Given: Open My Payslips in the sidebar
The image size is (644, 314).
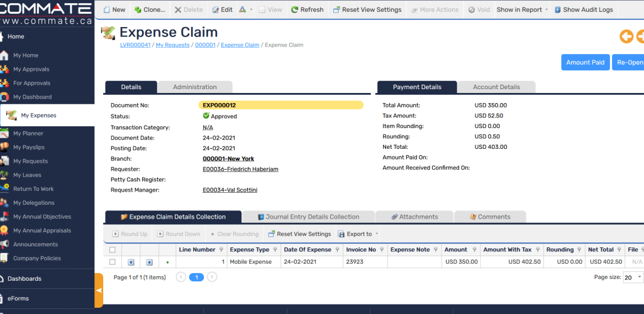Looking at the screenshot, I should click(x=30, y=147).
